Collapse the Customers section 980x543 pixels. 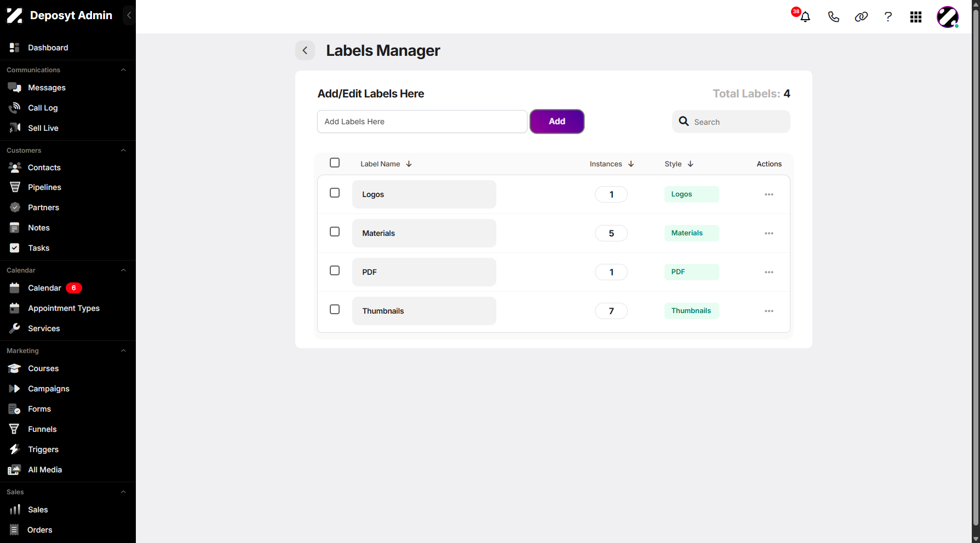tap(123, 151)
